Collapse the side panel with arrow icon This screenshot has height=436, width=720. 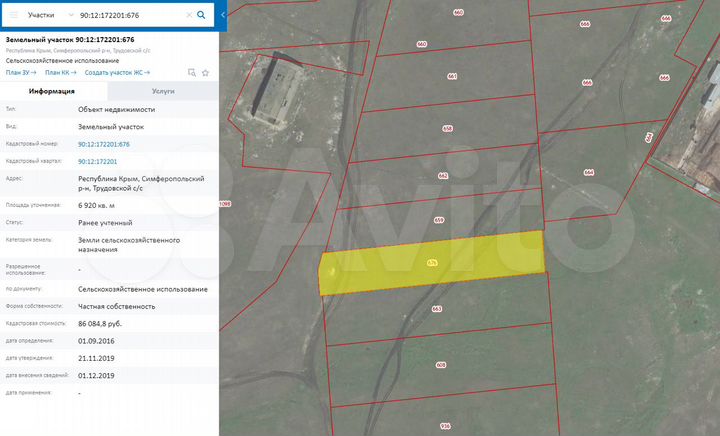(222, 15)
